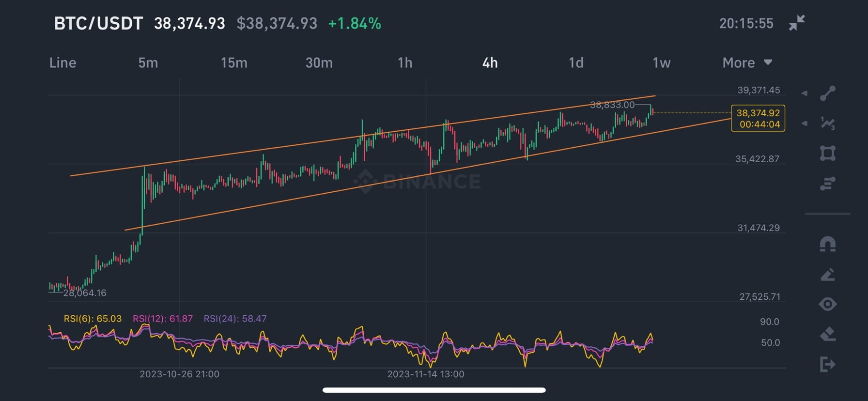The height and width of the screenshot is (401, 868).
Task: Exit fullscreen chart with collapse arrows
Action: point(797,23)
